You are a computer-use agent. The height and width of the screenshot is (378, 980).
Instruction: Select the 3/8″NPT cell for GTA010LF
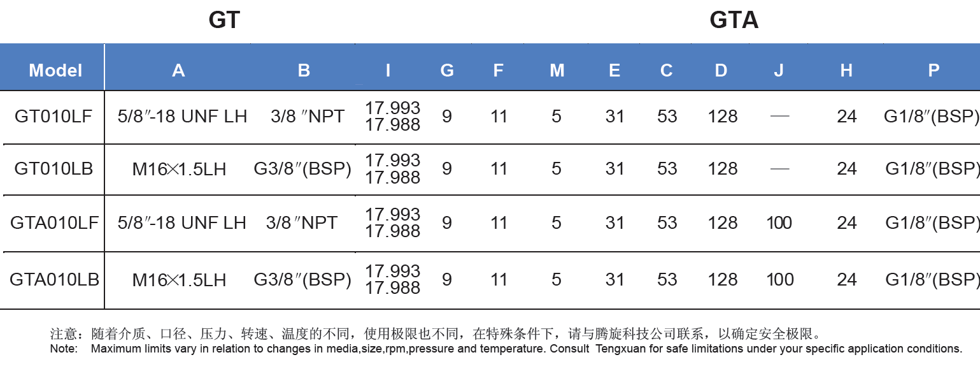pos(302,222)
